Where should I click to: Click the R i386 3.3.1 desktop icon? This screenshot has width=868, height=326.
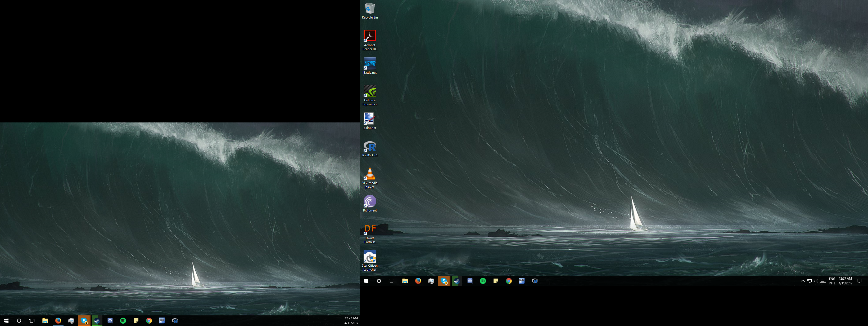(x=370, y=148)
